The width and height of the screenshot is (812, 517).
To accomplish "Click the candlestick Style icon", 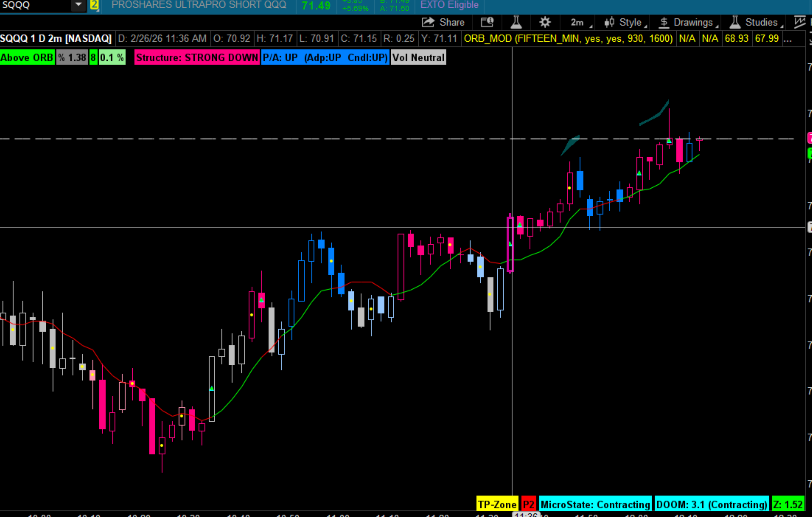I will [609, 22].
